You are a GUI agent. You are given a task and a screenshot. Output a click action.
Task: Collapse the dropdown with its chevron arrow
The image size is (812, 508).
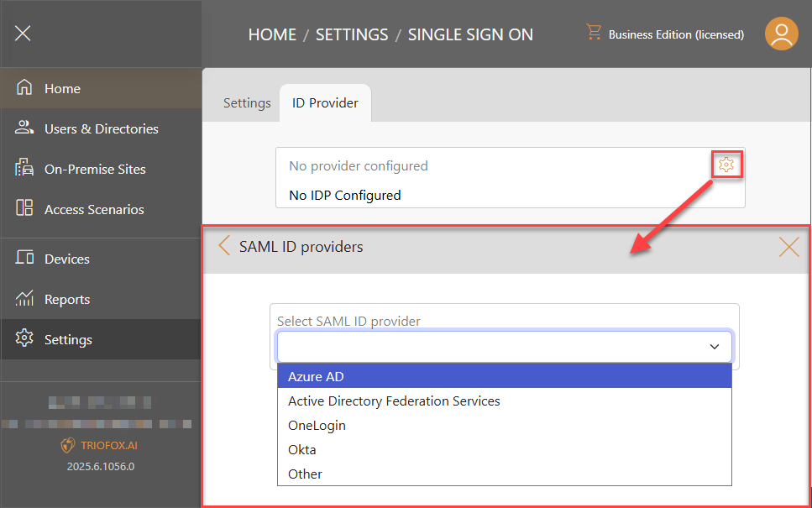coord(715,347)
